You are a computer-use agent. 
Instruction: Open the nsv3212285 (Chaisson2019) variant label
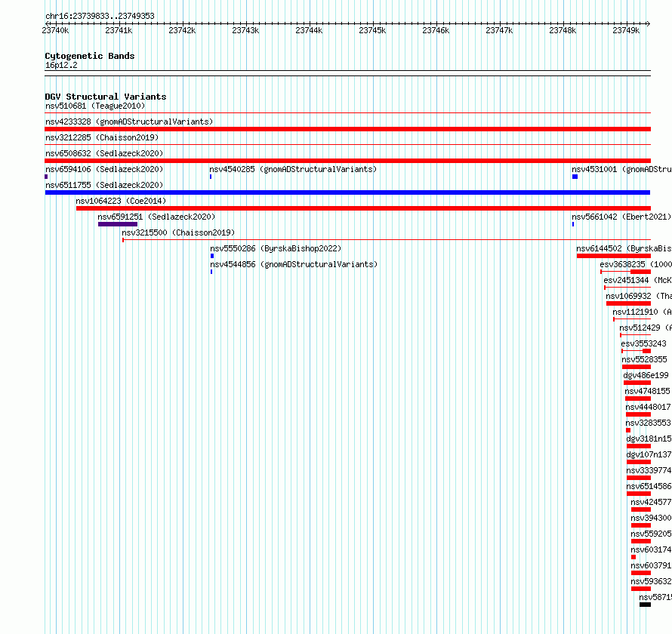pyautogui.click(x=102, y=137)
